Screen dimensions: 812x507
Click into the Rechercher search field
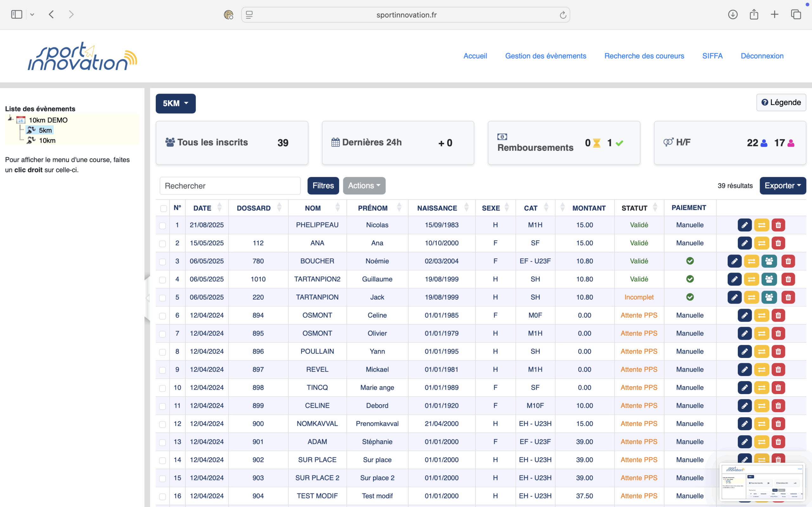pyautogui.click(x=230, y=186)
